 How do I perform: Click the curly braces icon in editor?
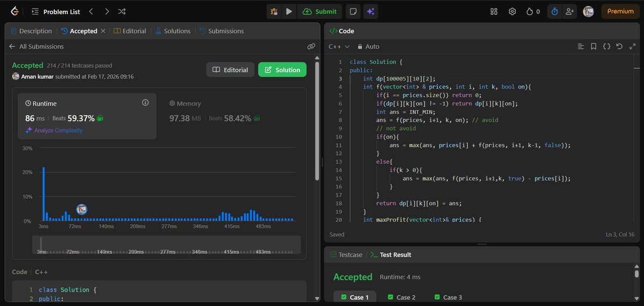pos(606,47)
